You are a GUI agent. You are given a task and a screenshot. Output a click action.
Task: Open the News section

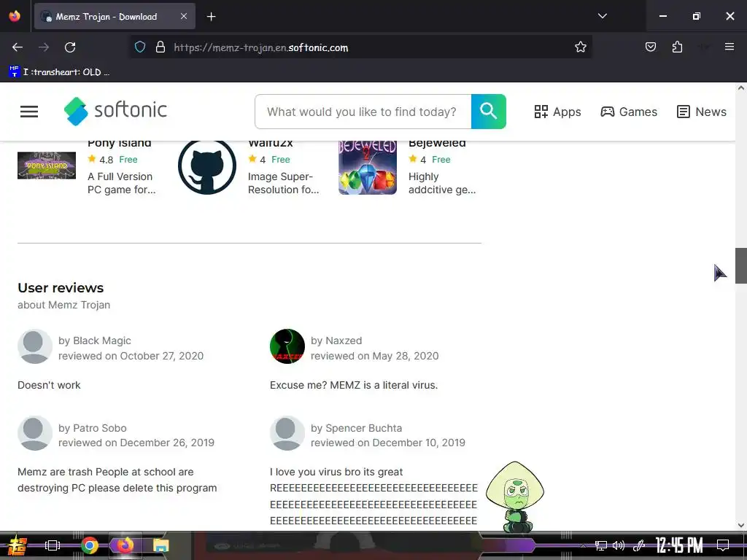pos(702,112)
